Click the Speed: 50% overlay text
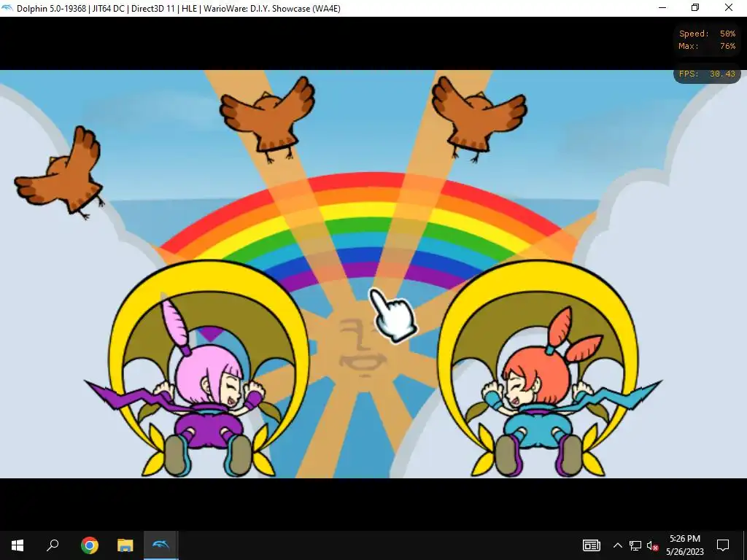747x560 pixels. [x=707, y=34]
